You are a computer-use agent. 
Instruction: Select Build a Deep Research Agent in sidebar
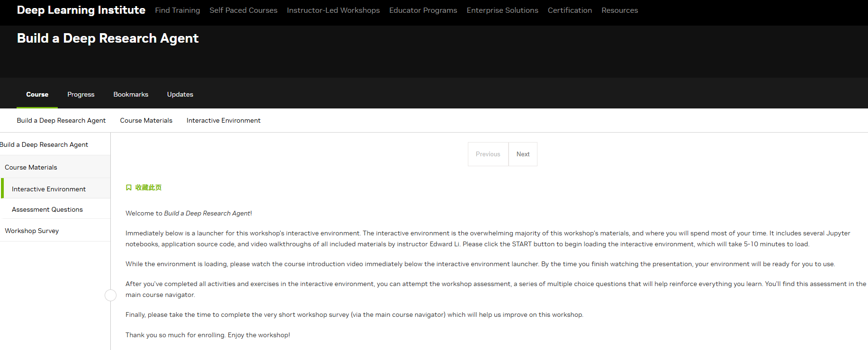click(55, 144)
